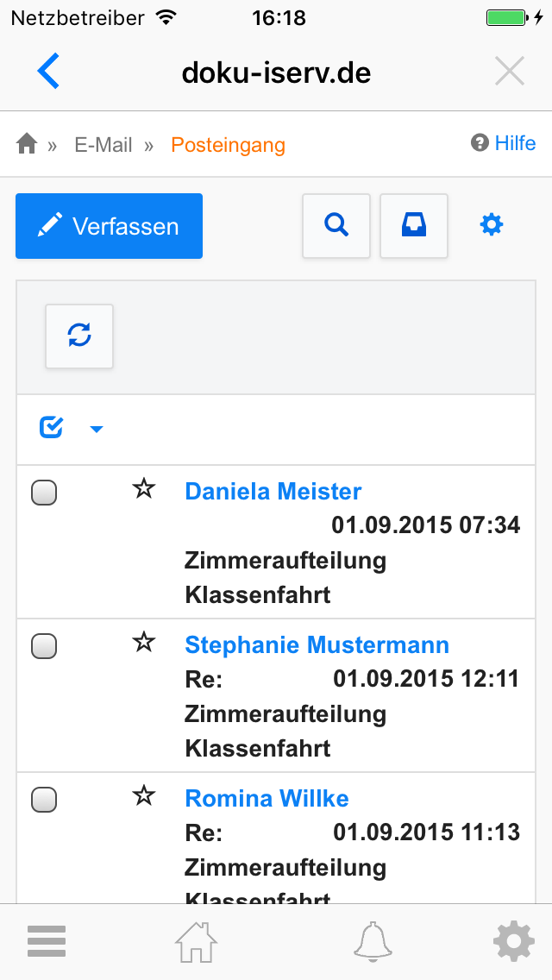Open mail settings blue gear icon
This screenshot has height=980, width=552.
coord(492,226)
